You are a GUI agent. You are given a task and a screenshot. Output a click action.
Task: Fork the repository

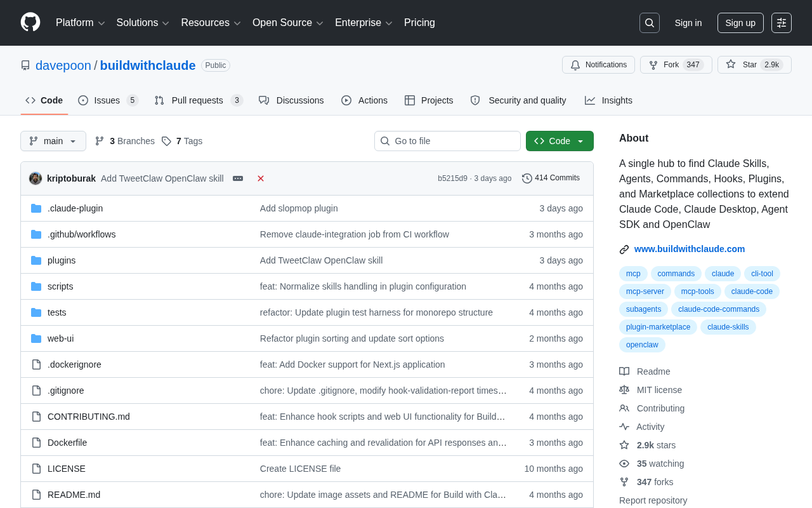(676, 65)
